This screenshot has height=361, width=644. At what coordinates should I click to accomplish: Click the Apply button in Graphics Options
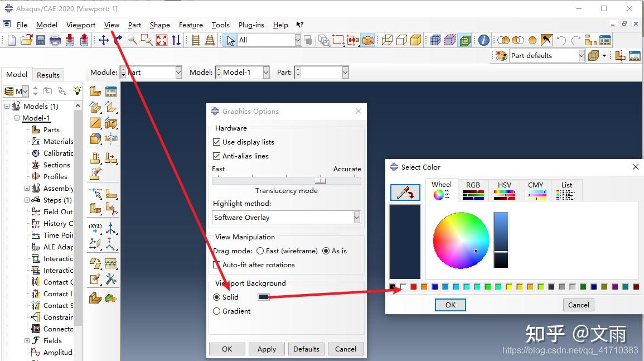267,349
